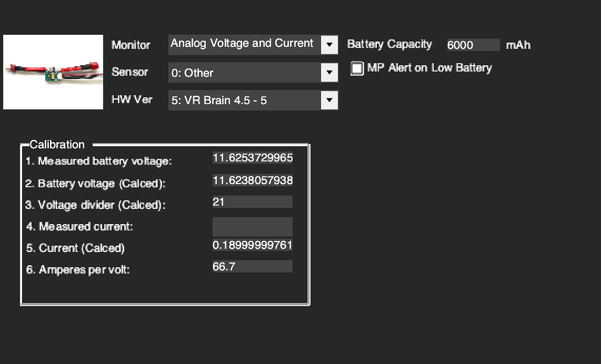Click the Voltage divider field showing 21

[252, 201]
